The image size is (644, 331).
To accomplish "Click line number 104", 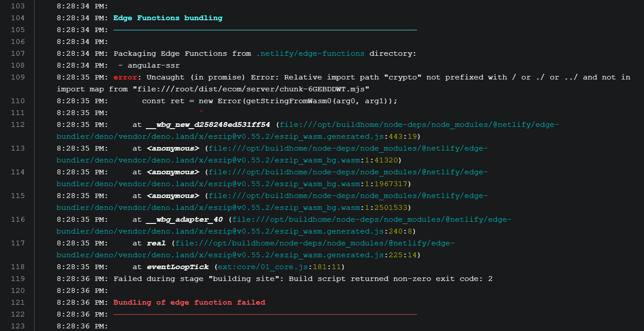I will tap(18, 18).
